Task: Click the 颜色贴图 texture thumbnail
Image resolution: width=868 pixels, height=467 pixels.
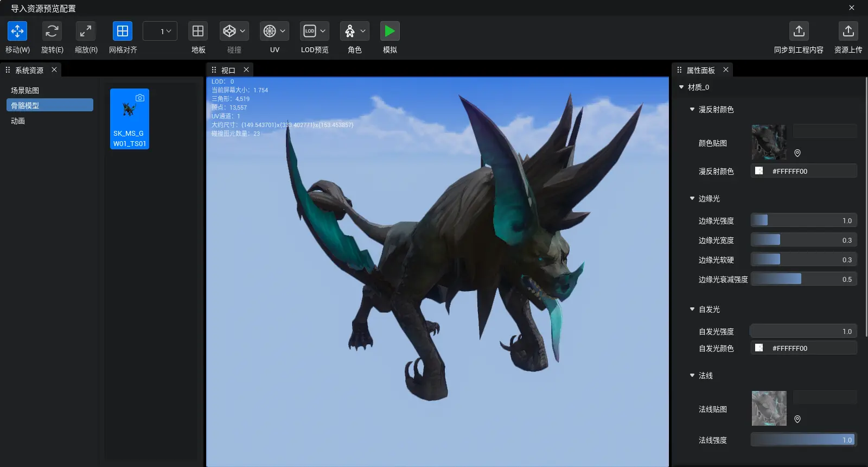Action: click(x=769, y=142)
